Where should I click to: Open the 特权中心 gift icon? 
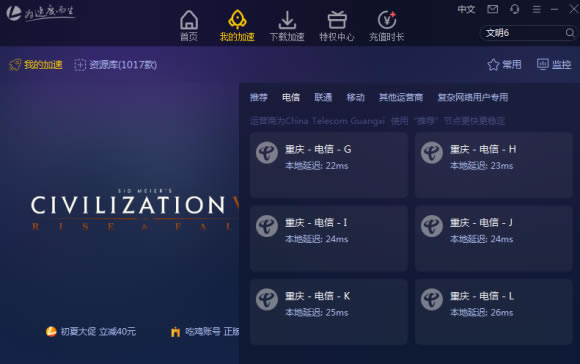[x=337, y=20]
